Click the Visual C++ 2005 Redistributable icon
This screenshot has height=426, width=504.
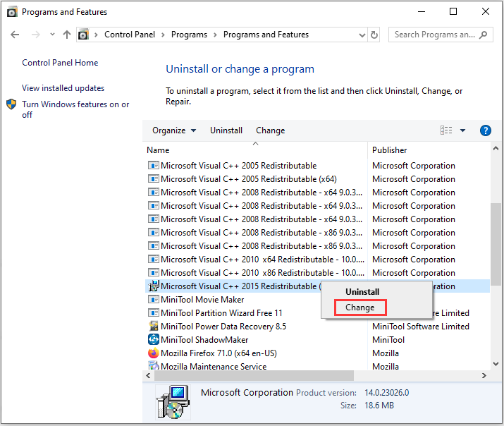click(154, 165)
